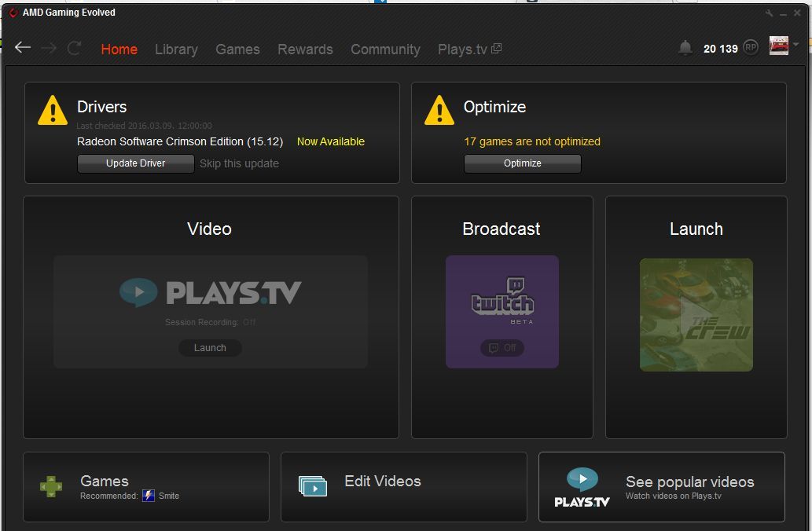The height and width of the screenshot is (531, 812).
Task: Expand the profile dropdown arrow
Action: 796,45
